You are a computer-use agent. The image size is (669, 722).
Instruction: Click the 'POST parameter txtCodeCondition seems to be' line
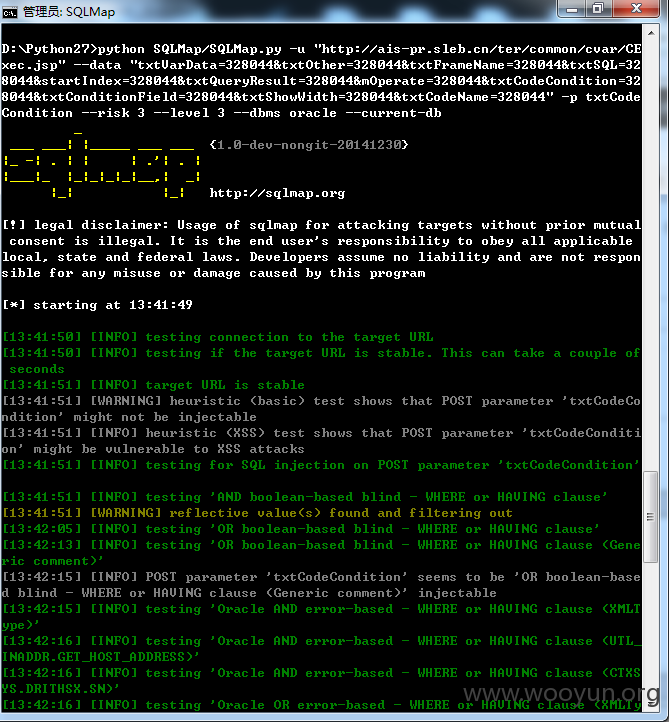click(x=321, y=585)
